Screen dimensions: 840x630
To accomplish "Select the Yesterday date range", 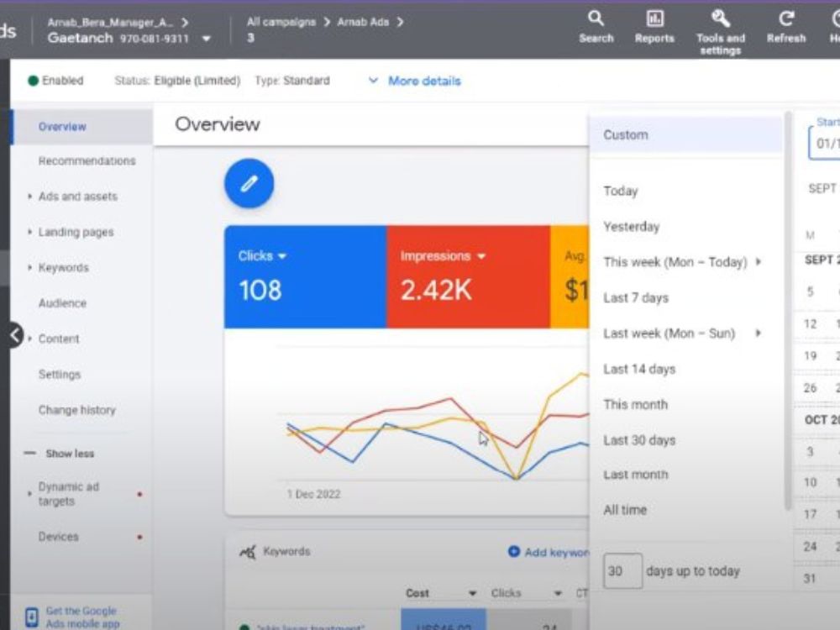I will 631,226.
